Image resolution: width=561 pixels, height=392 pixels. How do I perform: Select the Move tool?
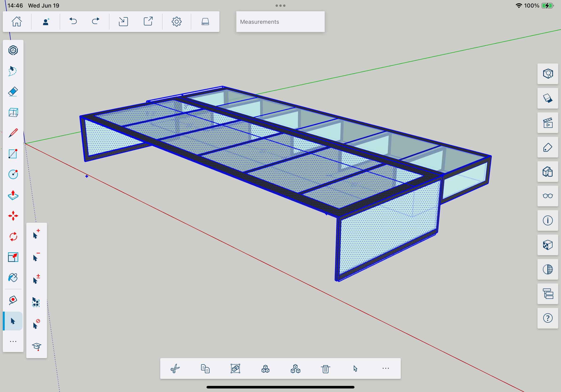(x=13, y=216)
